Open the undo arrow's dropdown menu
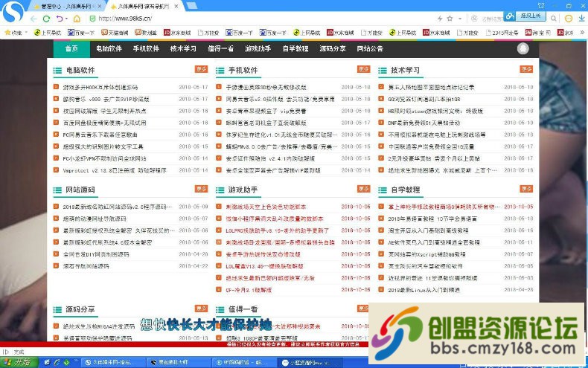The width and height of the screenshot is (588, 368). [x=66, y=19]
